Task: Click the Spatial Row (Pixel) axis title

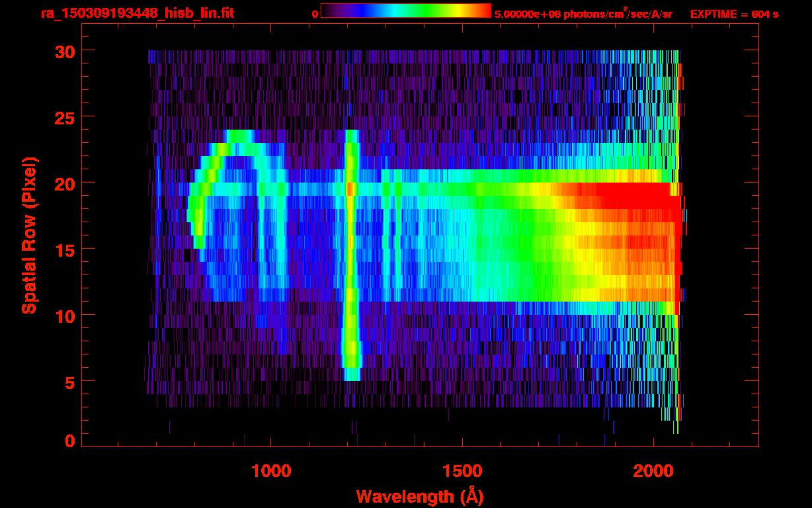Action: [x=29, y=235]
